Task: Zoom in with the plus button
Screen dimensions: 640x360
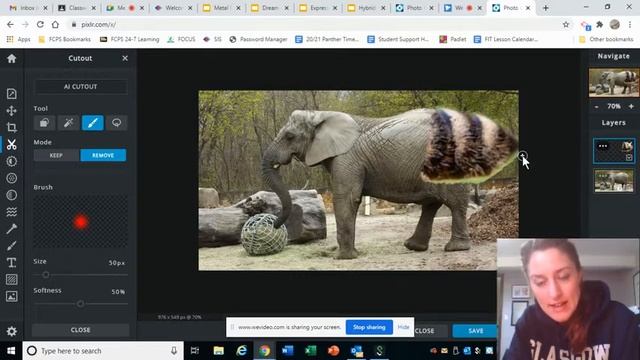Action: [631, 107]
